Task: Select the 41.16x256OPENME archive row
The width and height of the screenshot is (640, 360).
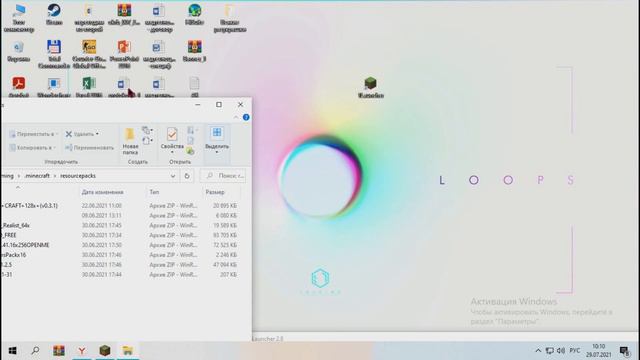Action: point(121,245)
